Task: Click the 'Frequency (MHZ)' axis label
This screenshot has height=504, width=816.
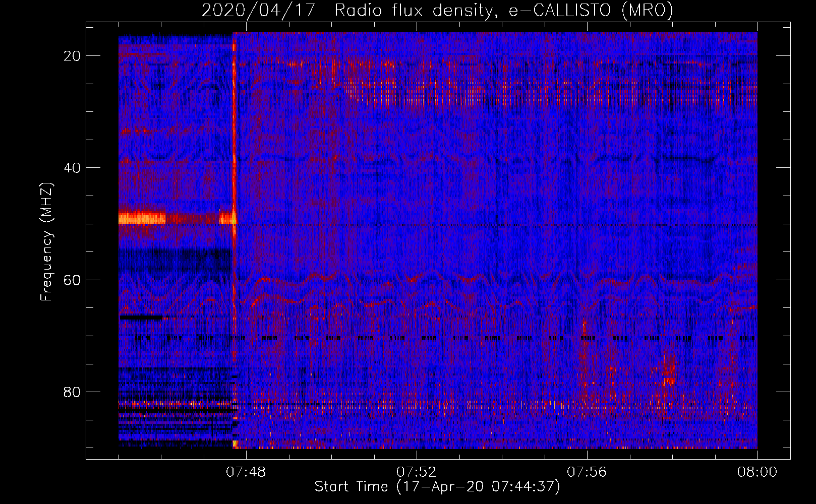Action: (46, 242)
